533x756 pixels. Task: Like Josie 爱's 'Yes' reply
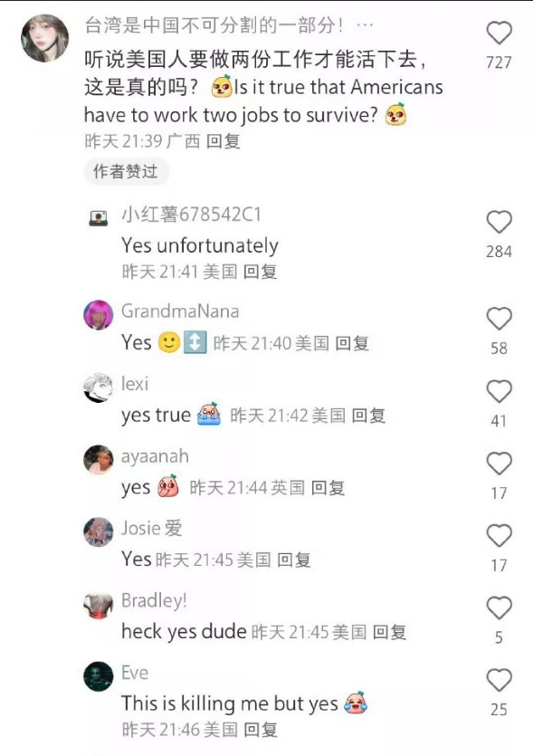point(499,536)
